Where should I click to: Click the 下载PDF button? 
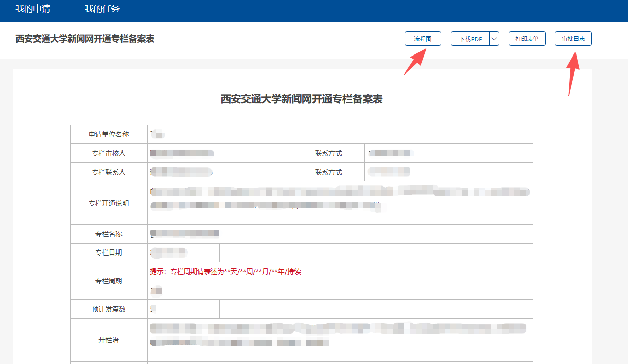pyautogui.click(x=470, y=39)
